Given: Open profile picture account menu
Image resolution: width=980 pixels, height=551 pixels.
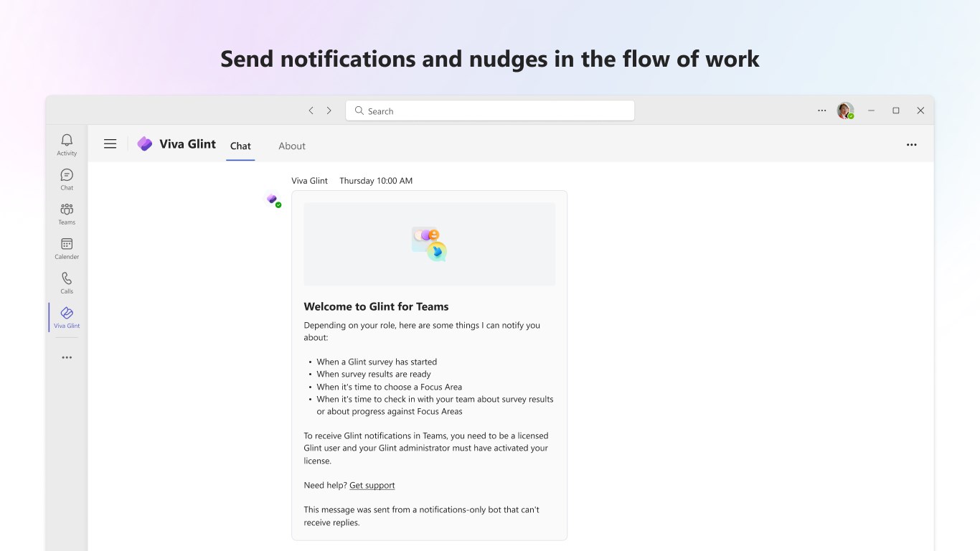Looking at the screenshot, I should click(846, 110).
